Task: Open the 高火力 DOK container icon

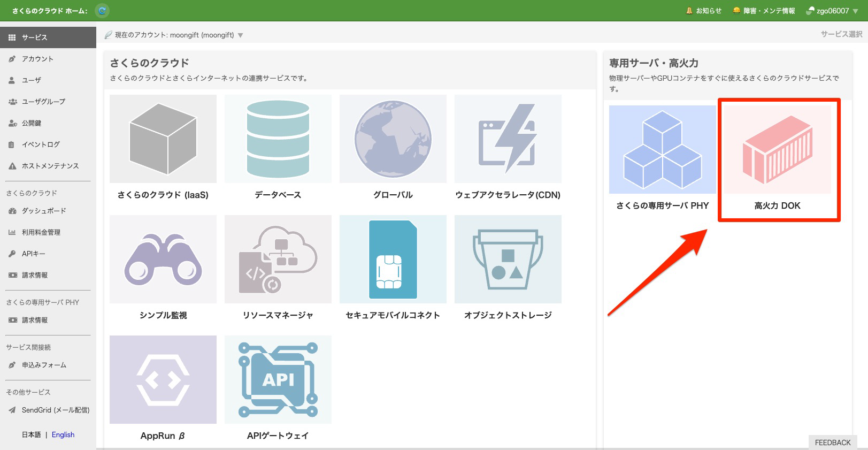Action: pos(778,149)
